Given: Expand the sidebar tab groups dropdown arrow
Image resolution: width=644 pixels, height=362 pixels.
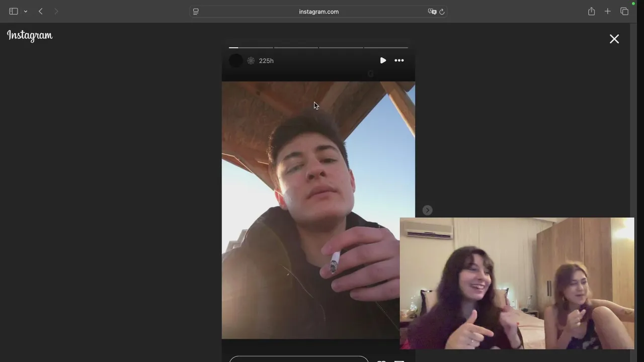Looking at the screenshot, I should pyautogui.click(x=26, y=12).
